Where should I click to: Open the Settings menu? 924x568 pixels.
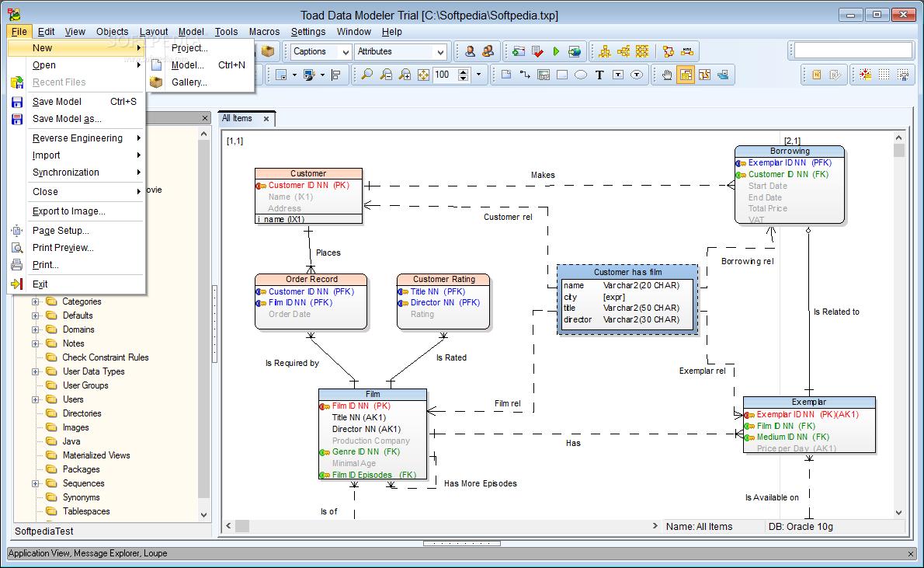point(307,32)
